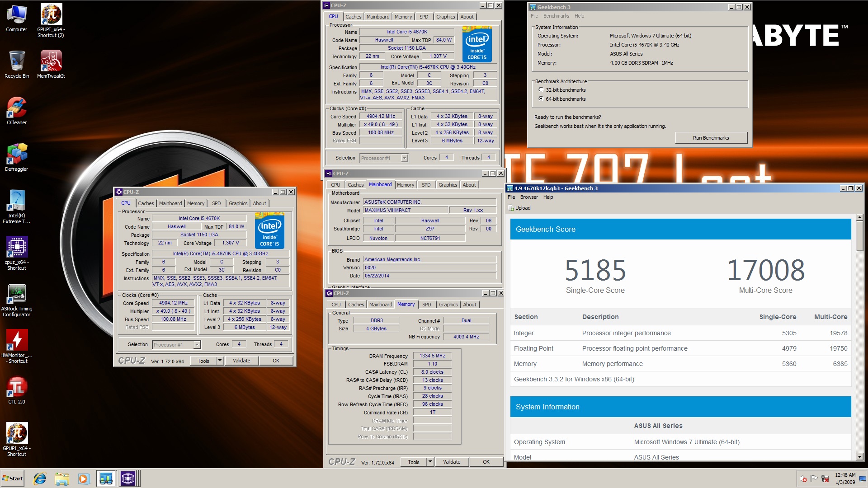Open Help menu in Geekbench results window
The image size is (868, 488).
[548, 197]
